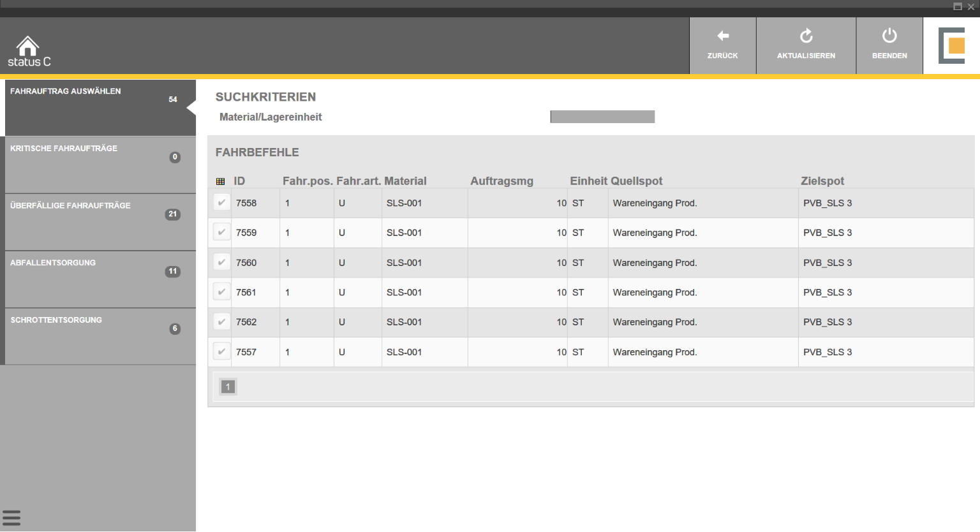
Task: Click the table grid icon beside ID
Action: pos(221,182)
